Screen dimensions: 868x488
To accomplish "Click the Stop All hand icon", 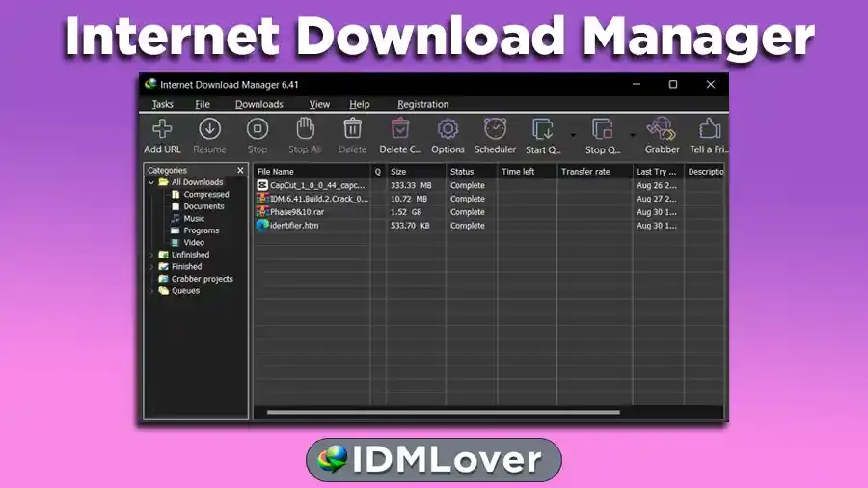I will [305, 129].
